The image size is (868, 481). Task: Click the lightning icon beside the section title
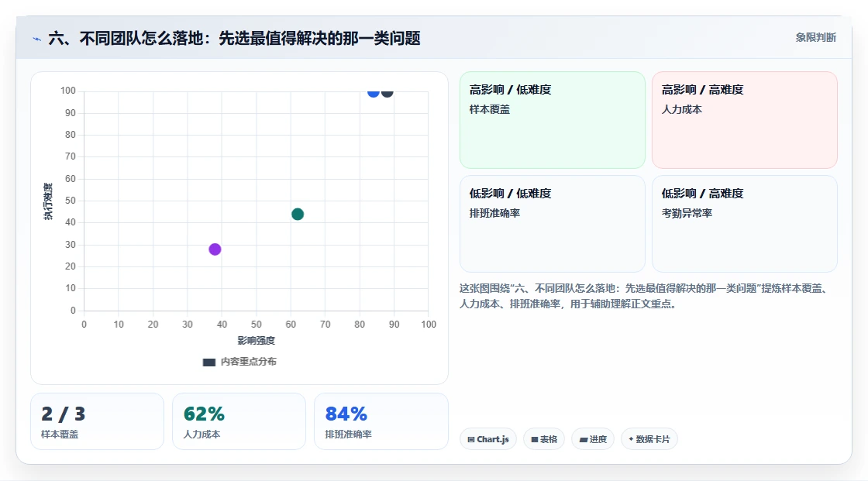[x=36, y=39]
